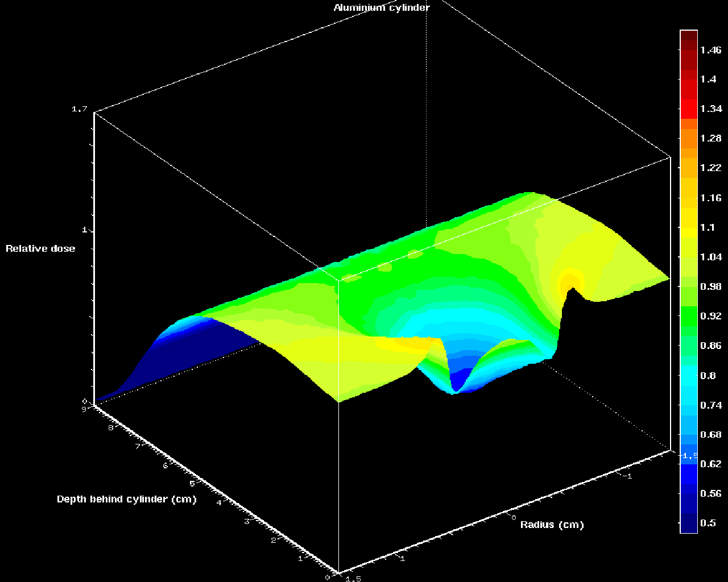Click the 0.5 label at the color bar bottom
The width and height of the screenshot is (728, 582).
coord(708,523)
